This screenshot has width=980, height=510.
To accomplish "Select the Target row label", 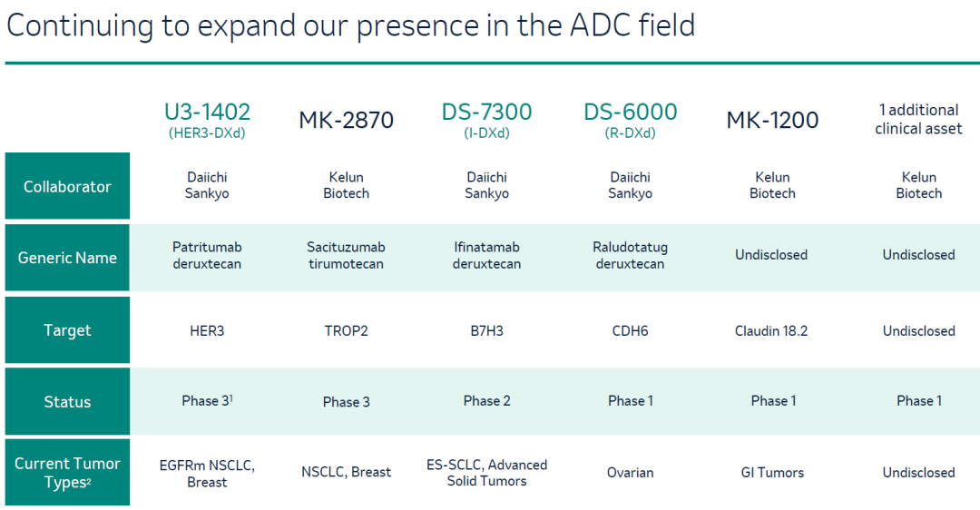I will click(x=67, y=330).
